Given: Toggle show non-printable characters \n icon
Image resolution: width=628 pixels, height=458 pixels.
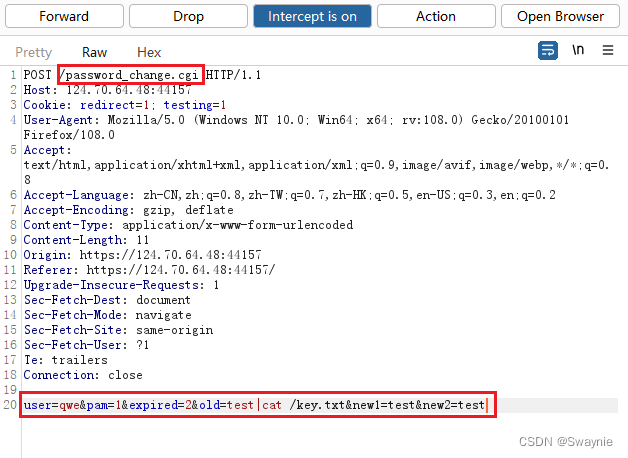Looking at the screenshot, I should [578, 50].
